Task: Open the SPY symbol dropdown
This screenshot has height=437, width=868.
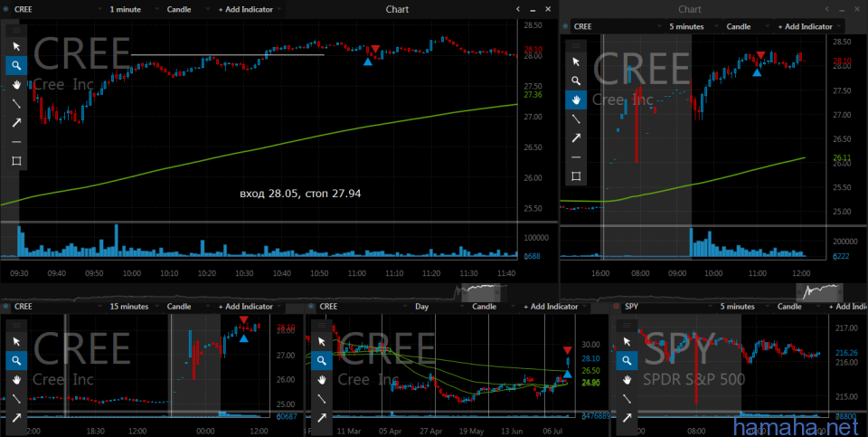Action: pos(669,307)
